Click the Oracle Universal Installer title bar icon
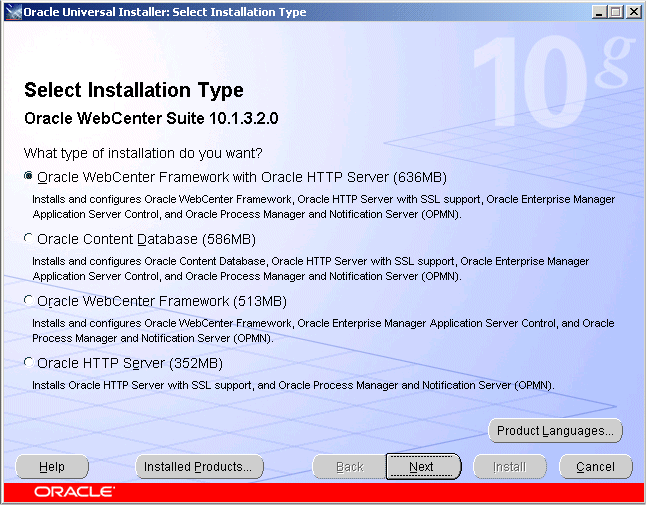The width and height of the screenshot is (646, 505). 13,12
